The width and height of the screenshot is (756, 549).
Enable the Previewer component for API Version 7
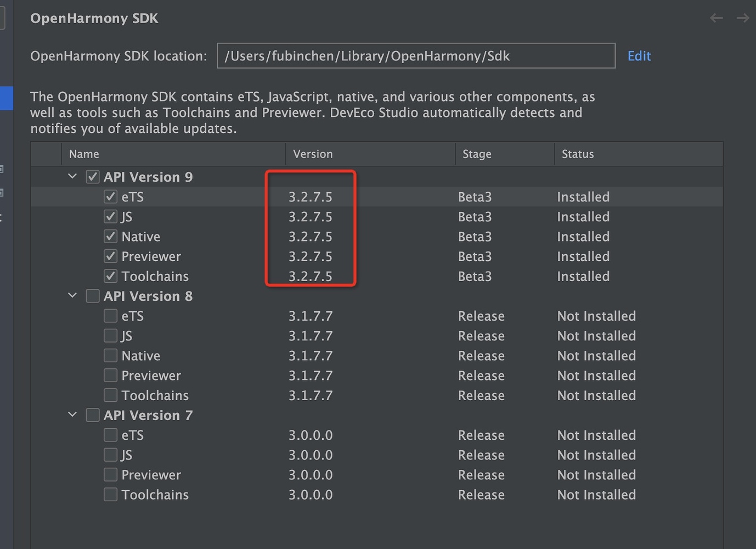(x=110, y=475)
